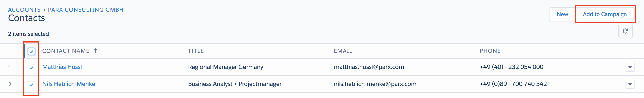Image resolution: width=644 pixels, height=98 pixels.
Task: Click the Regional Manager Germany title cell
Action: pos(225,67)
